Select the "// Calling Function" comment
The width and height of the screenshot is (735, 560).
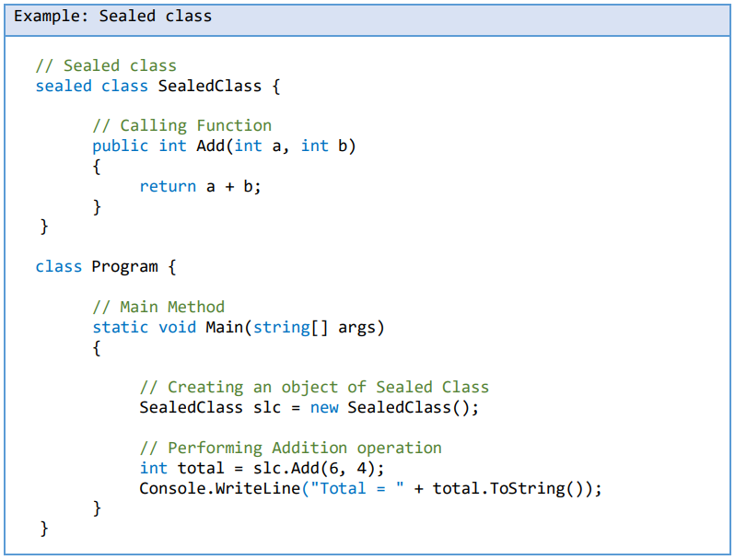coord(181,125)
